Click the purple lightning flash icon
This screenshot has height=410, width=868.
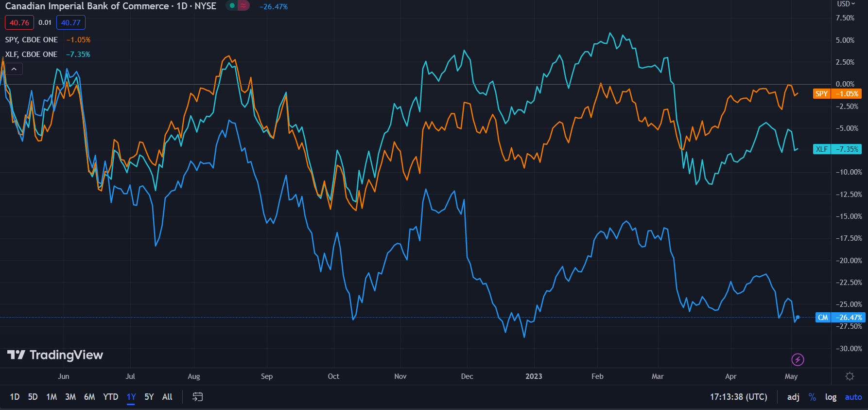coord(798,359)
